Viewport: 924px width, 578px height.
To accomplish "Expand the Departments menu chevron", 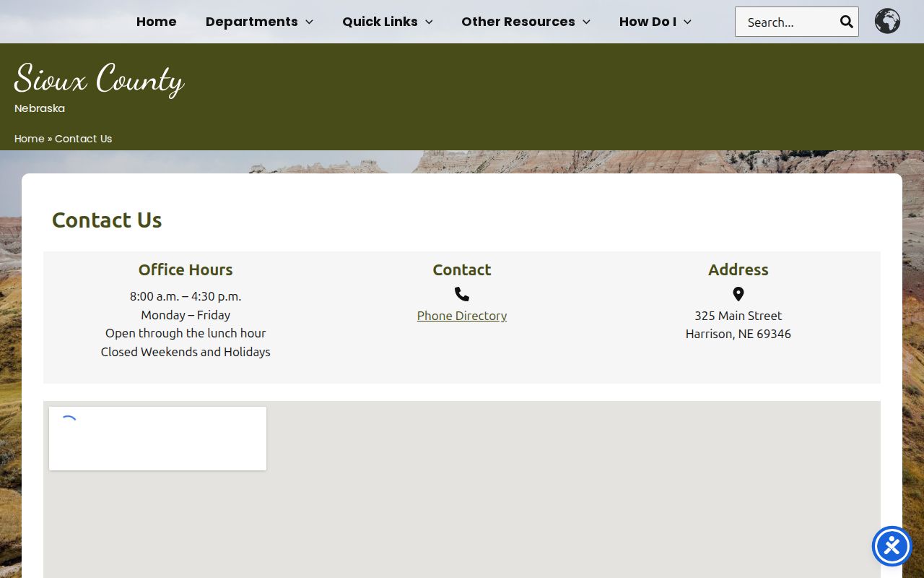I will [x=309, y=22].
